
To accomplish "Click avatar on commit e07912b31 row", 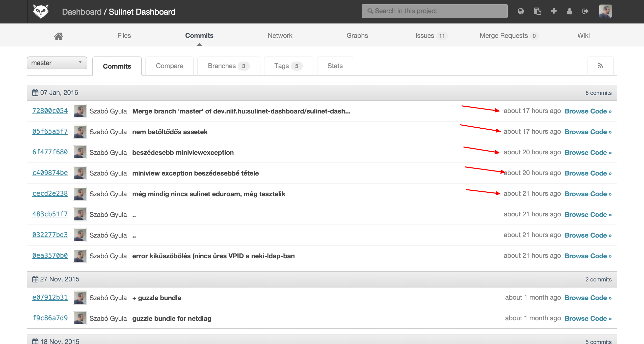I will [80, 298].
